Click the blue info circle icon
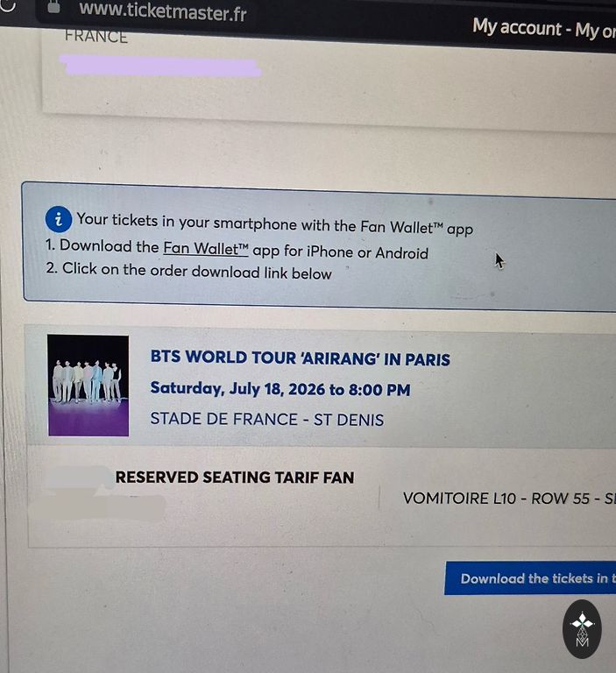 (x=59, y=219)
